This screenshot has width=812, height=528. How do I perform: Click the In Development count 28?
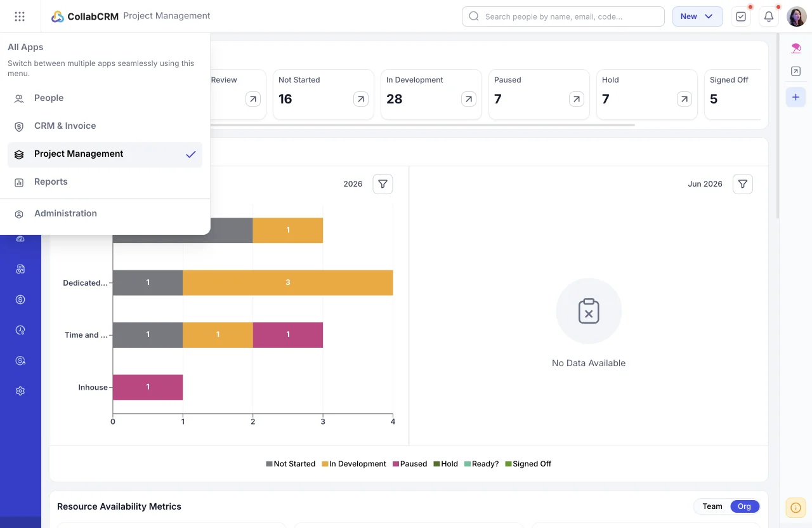[x=395, y=99]
